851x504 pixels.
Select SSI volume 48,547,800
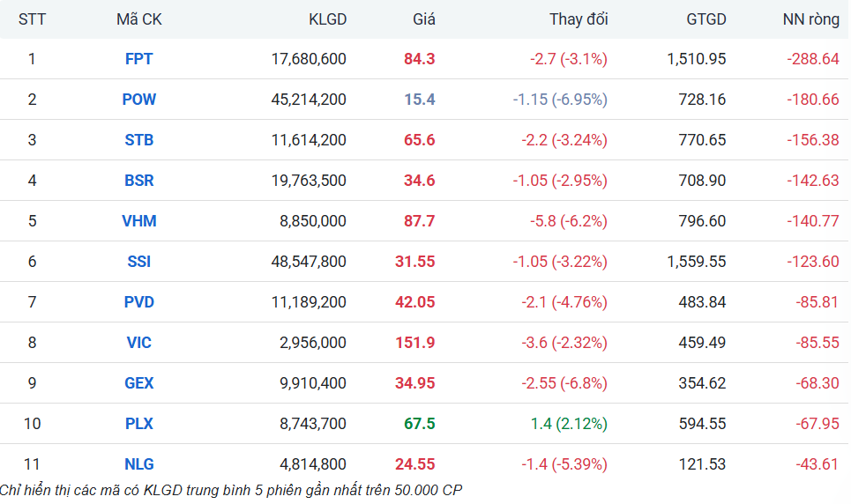[x=309, y=262]
